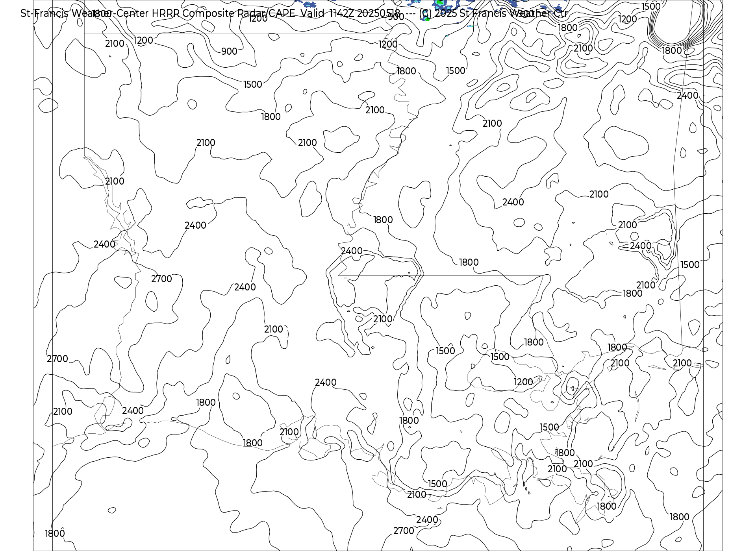Click the 'HRRR Composite Radar/CAPE' title text
Screen dimensions: 756x551
pos(223,13)
